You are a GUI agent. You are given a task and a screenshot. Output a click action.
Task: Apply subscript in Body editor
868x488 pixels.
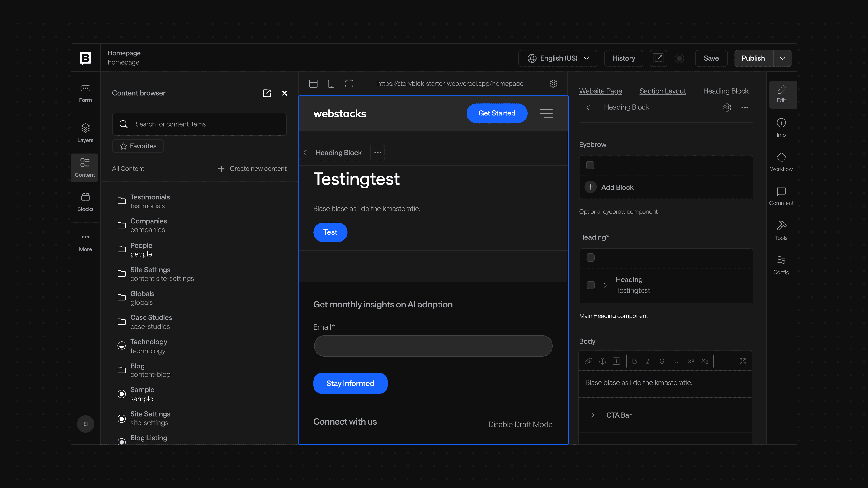coord(705,361)
